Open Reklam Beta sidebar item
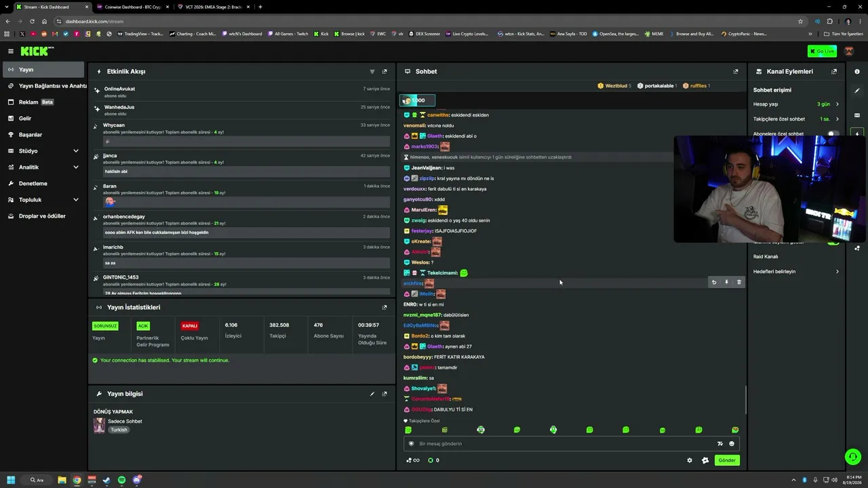The height and width of the screenshot is (488, 868). tap(43, 102)
